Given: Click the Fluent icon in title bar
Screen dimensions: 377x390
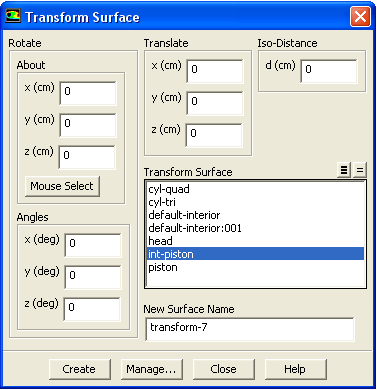Looking at the screenshot, I should (x=13, y=16).
